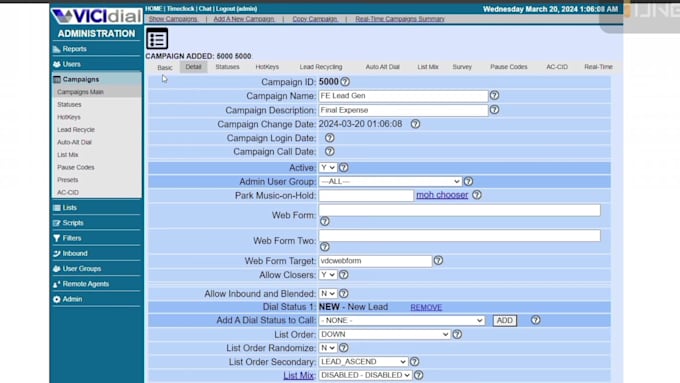Expand the Admin User Group dropdown
The height and width of the screenshot is (383, 680).
pyautogui.click(x=390, y=181)
